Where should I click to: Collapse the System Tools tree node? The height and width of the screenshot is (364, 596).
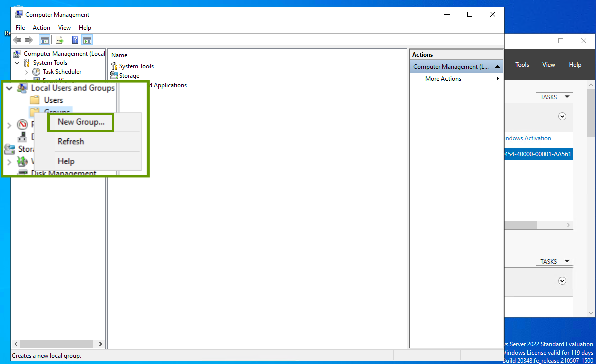(17, 63)
